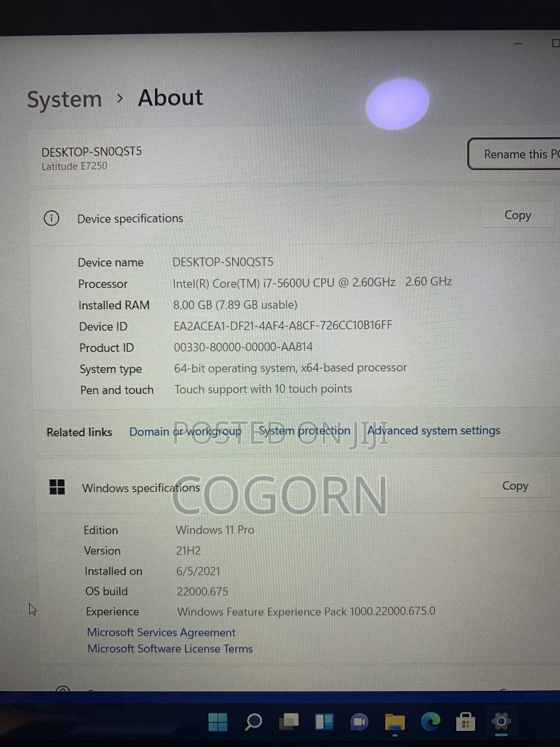Image resolution: width=560 pixels, height=747 pixels.
Task: Open Task View from taskbar
Action: [x=289, y=722]
